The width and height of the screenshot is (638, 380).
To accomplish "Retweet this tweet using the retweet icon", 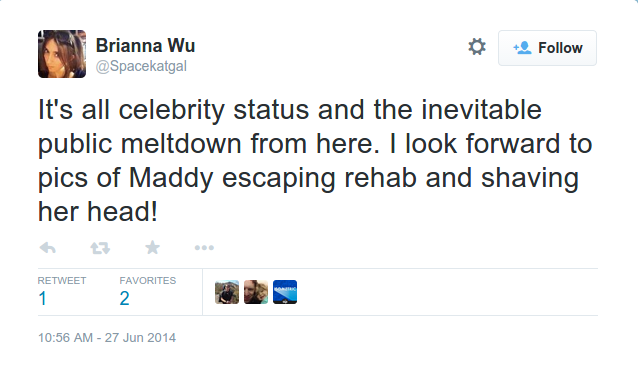I will (100, 248).
